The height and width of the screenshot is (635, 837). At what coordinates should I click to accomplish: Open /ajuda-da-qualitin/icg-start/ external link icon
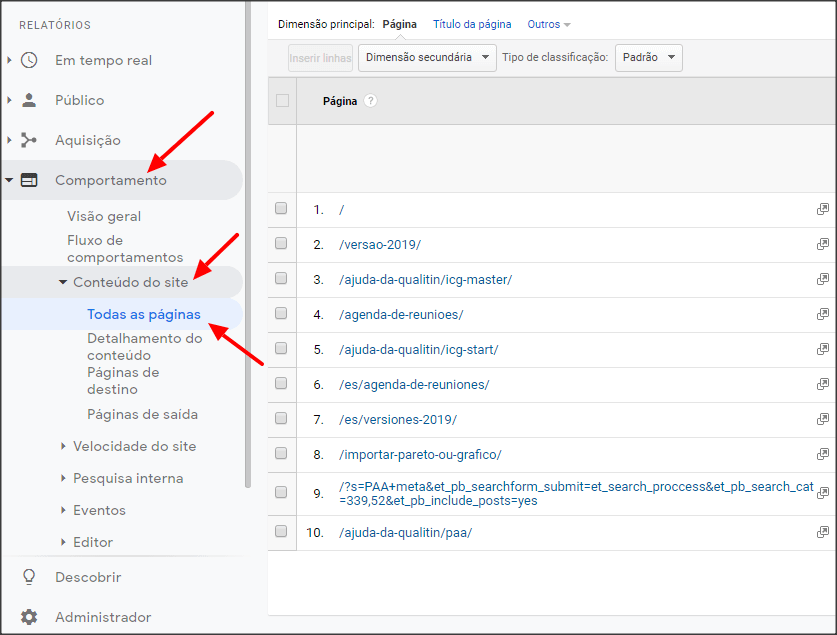(x=823, y=349)
